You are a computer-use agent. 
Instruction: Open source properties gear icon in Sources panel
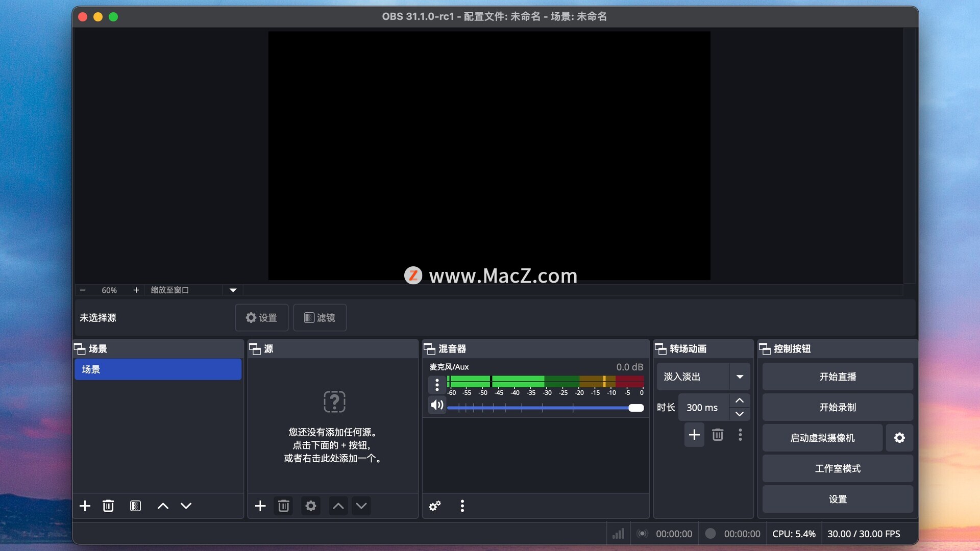(311, 506)
